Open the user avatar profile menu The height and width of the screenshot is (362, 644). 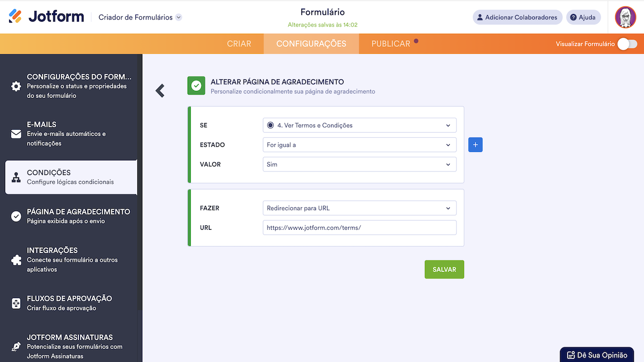point(625,17)
